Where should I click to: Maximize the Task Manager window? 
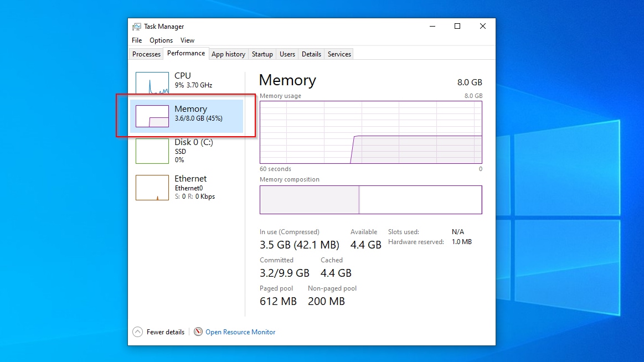(x=457, y=26)
